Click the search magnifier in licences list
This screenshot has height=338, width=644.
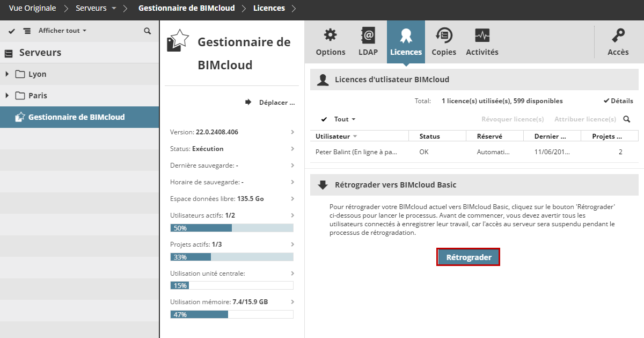626,119
